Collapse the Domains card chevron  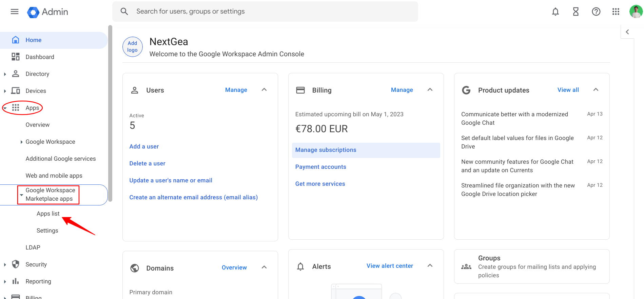(x=264, y=267)
